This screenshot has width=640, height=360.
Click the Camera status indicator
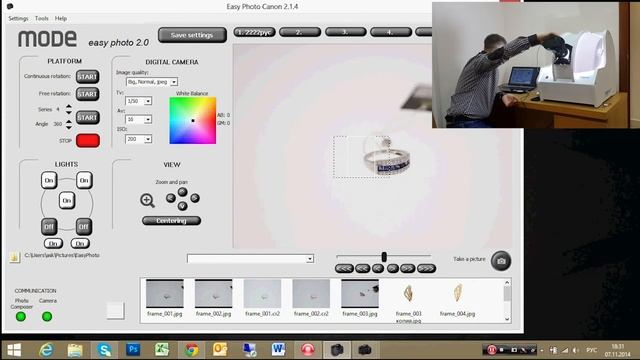[x=47, y=316]
